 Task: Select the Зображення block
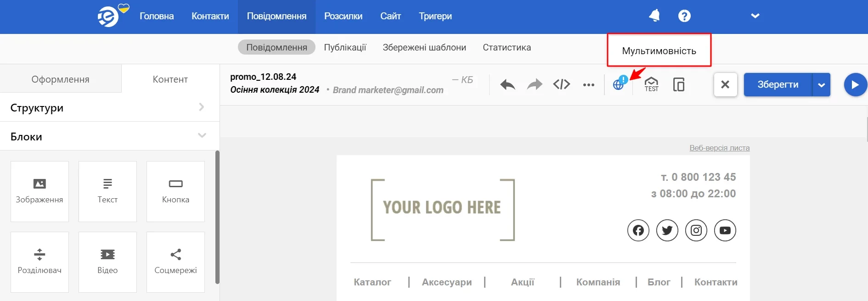pos(39,191)
